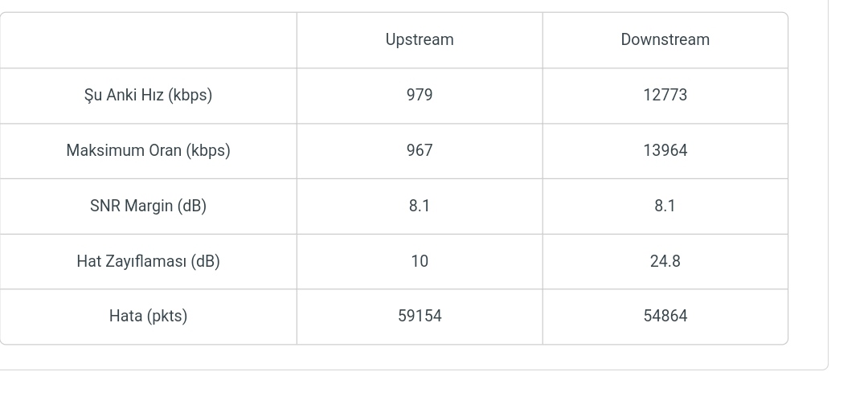868x417 pixels.
Task: Select the upstream maximum rate value 967
Action: point(420,151)
